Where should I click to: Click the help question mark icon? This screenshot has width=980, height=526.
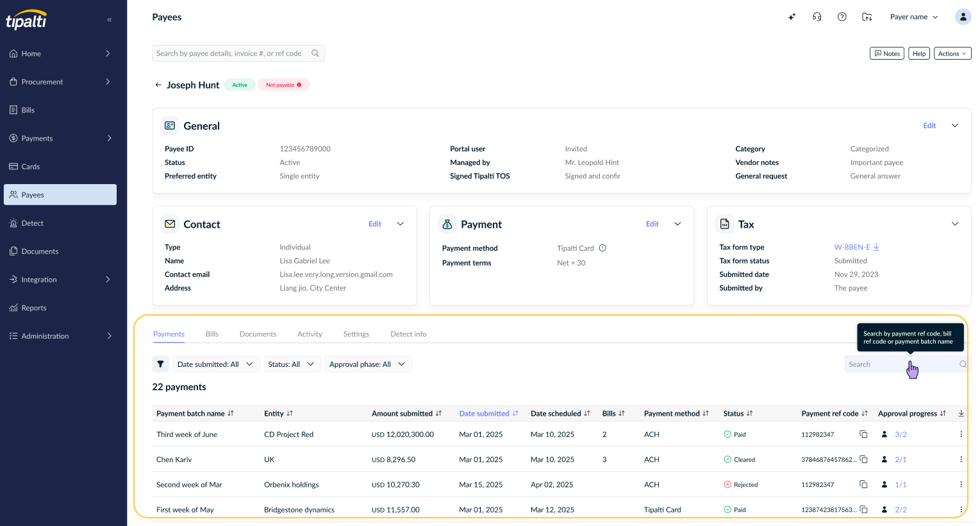(x=842, y=17)
